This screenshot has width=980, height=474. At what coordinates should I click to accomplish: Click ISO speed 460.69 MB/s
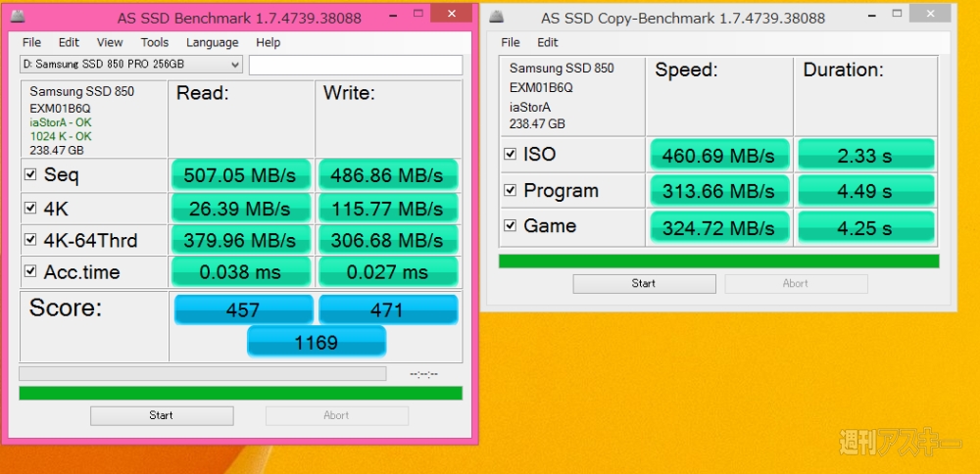[x=719, y=155]
